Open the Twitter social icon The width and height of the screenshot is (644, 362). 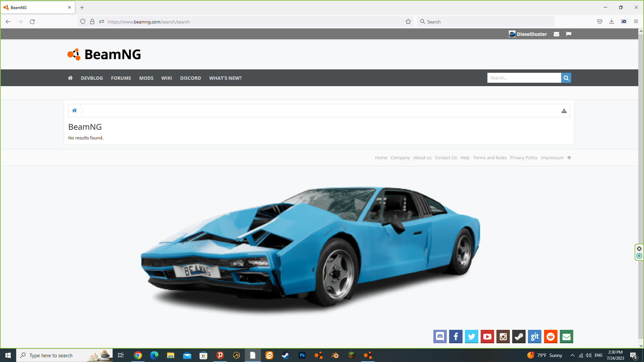click(471, 337)
